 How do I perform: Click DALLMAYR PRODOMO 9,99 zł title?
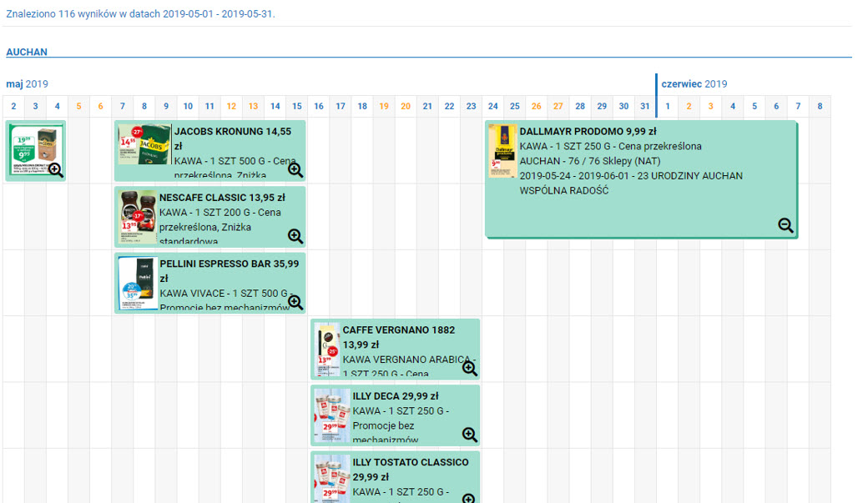588,132
